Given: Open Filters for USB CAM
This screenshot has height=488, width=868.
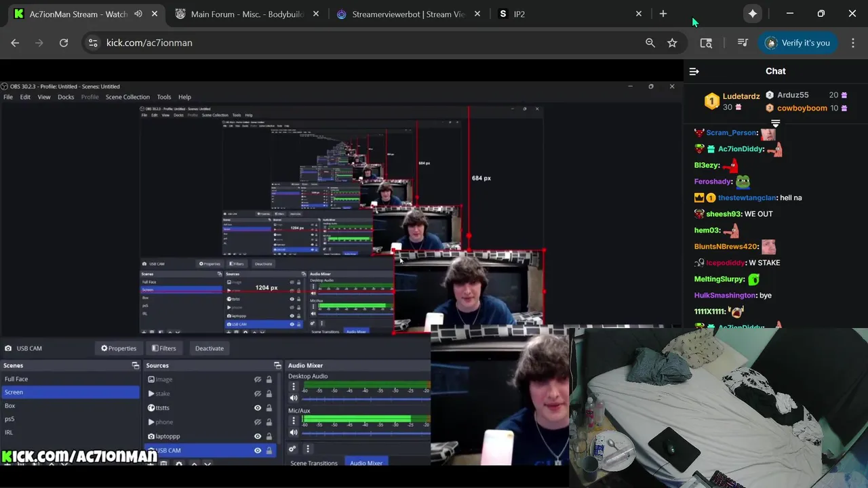Looking at the screenshot, I should [163, 348].
